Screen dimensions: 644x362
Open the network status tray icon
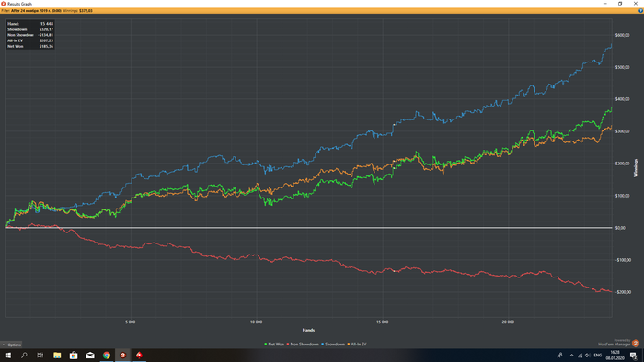(580, 356)
